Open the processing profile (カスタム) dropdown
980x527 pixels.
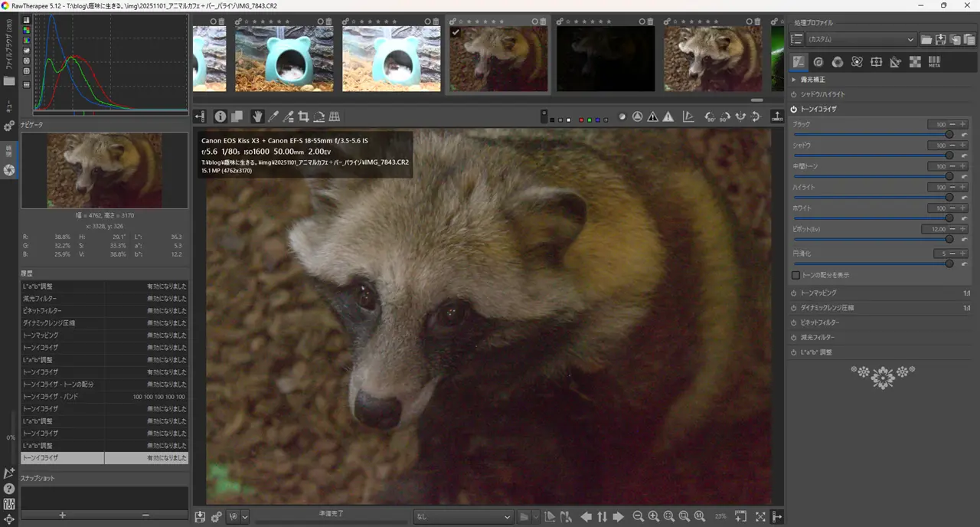[x=861, y=39]
